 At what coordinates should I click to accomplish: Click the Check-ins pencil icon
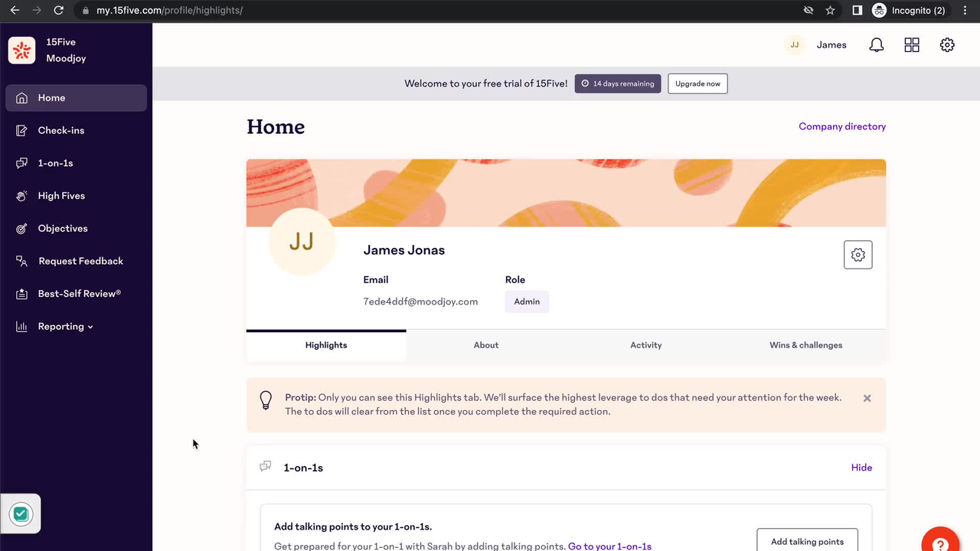pyautogui.click(x=22, y=131)
